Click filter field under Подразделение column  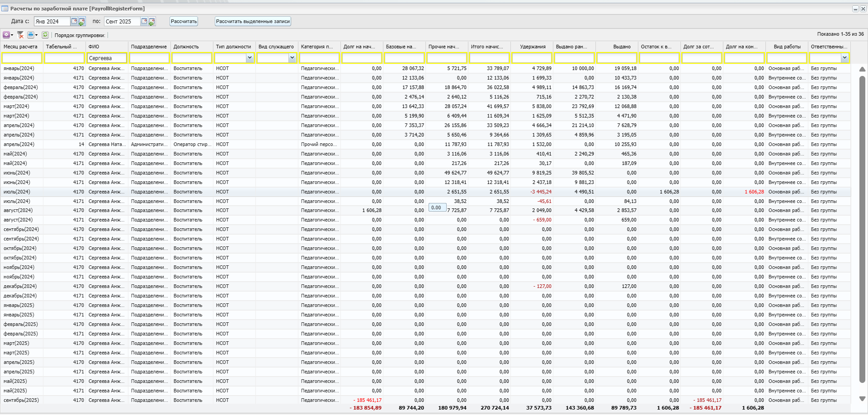[x=149, y=58]
